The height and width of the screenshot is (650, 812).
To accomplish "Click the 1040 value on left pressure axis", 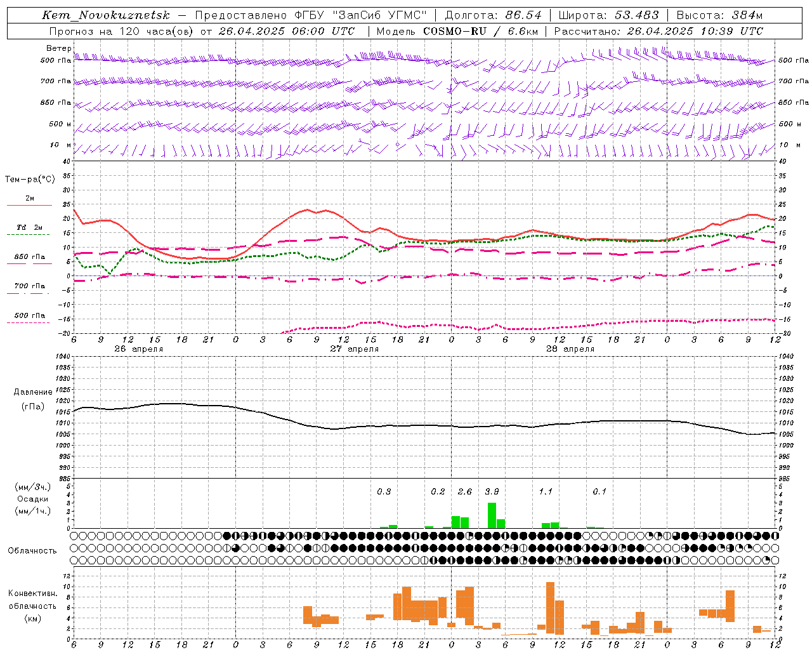I will point(63,357).
